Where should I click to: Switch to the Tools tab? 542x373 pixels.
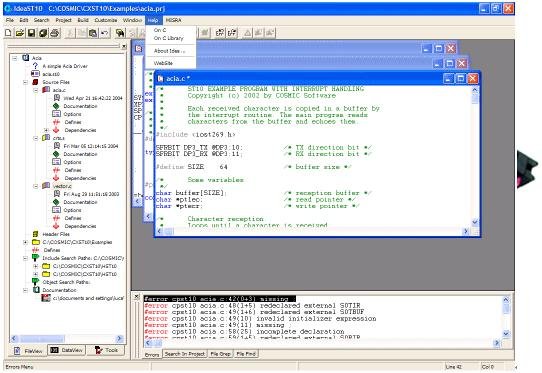[106, 350]
